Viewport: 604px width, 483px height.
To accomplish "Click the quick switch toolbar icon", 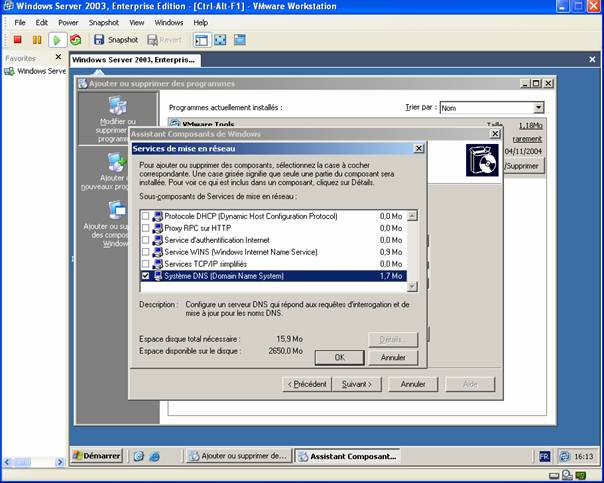I will tap(240, 40).
